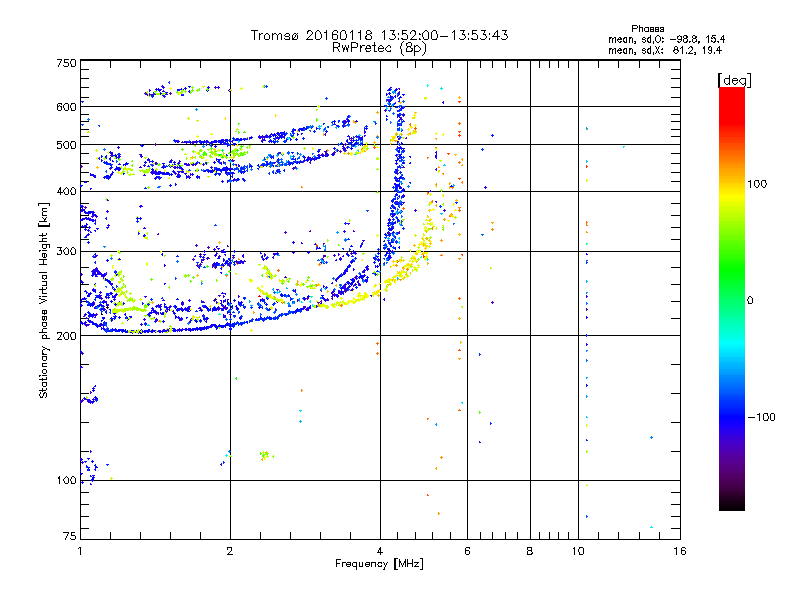
Task: Click the "mean, sd,X: 81.2, 19.4" line
Action: tap(665, 50)
